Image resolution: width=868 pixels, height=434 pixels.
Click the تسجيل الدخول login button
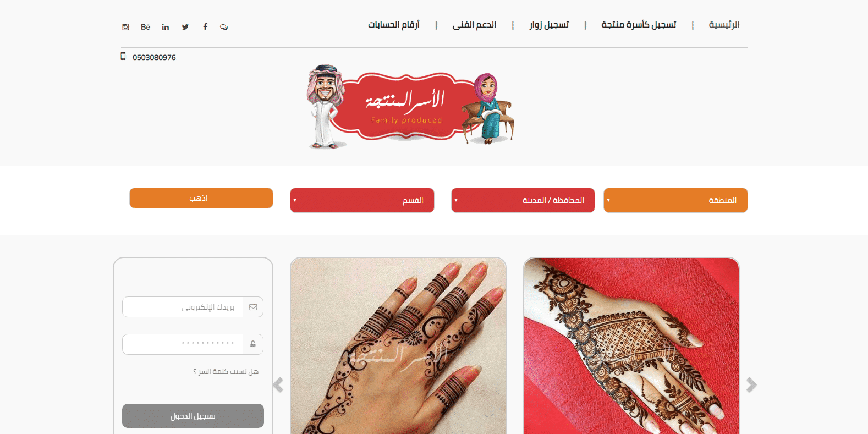coord(193,416)
